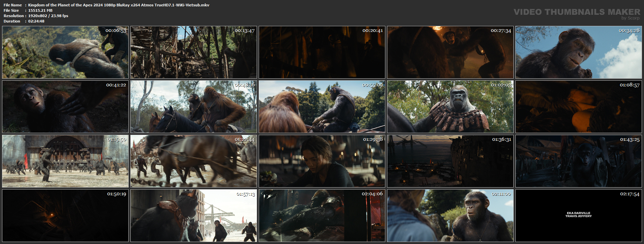Pick the woman thumbnail at 01:29:38
This screenshot has height=244, width=644.
[322, 161]
